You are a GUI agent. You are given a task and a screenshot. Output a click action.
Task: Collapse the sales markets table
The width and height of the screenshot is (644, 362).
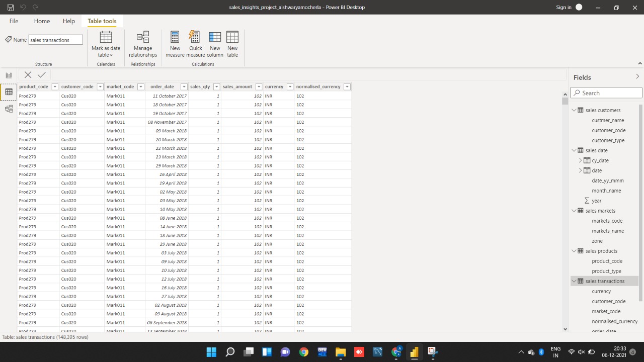574,211
